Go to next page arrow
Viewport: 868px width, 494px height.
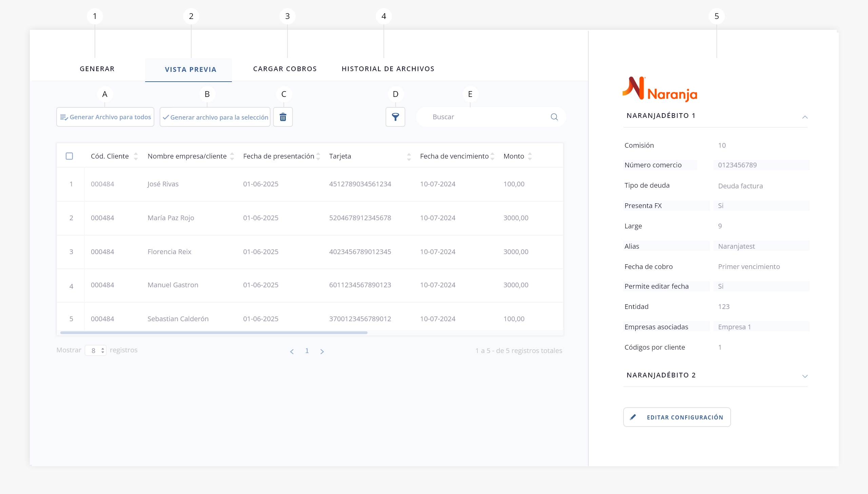tap(322, 351)
